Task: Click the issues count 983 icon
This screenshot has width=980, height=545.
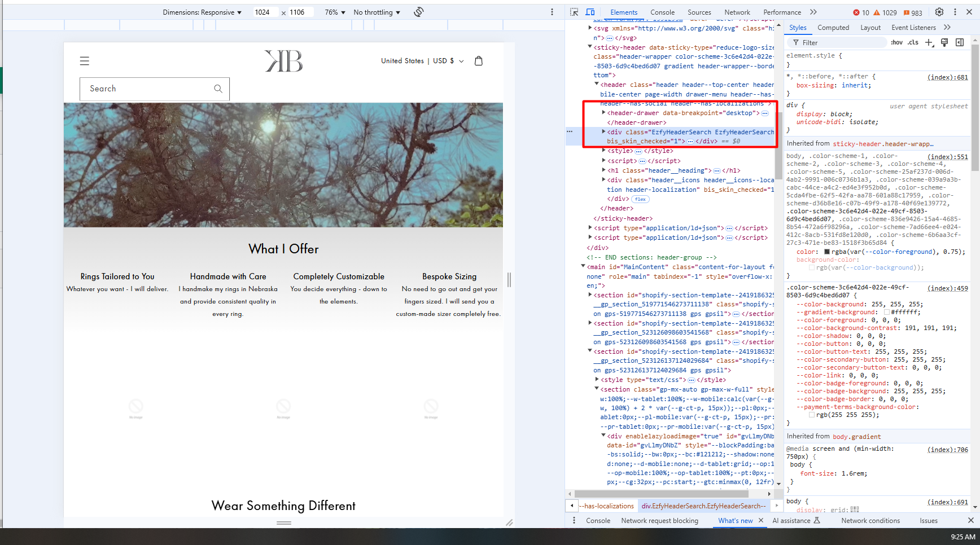Action: (913, 12)
